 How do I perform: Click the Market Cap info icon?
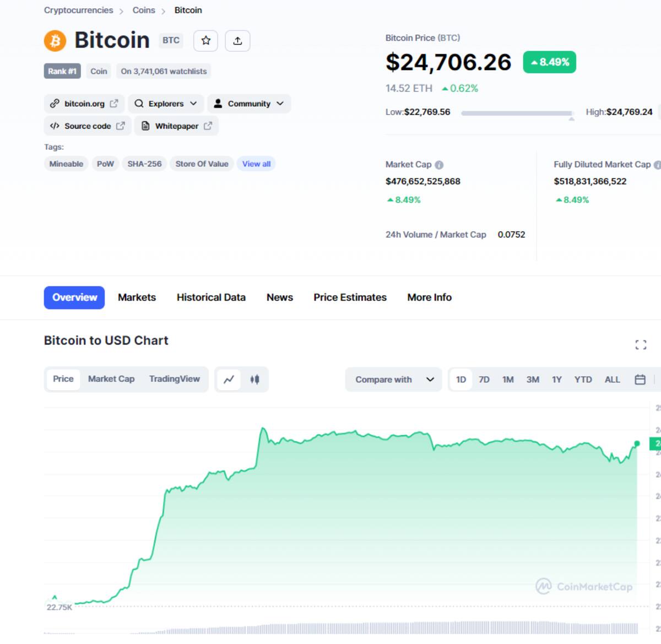coord(439,165)
